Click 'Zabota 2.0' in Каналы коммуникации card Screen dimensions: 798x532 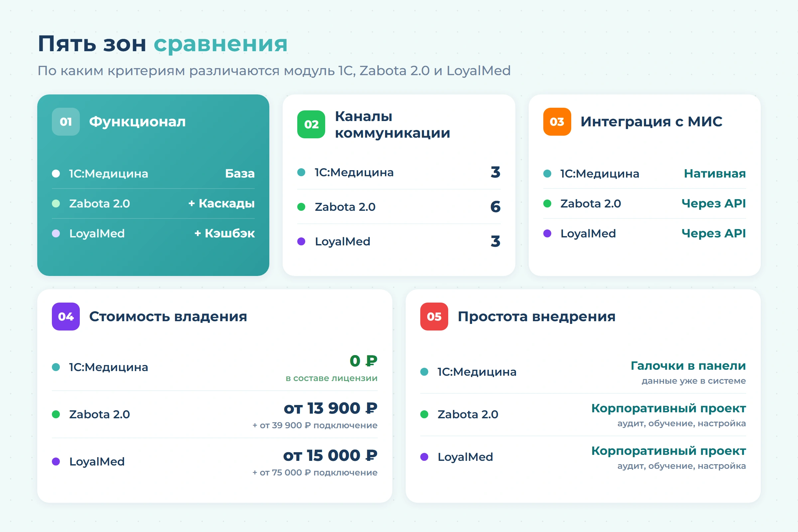[x=345, y=206]
